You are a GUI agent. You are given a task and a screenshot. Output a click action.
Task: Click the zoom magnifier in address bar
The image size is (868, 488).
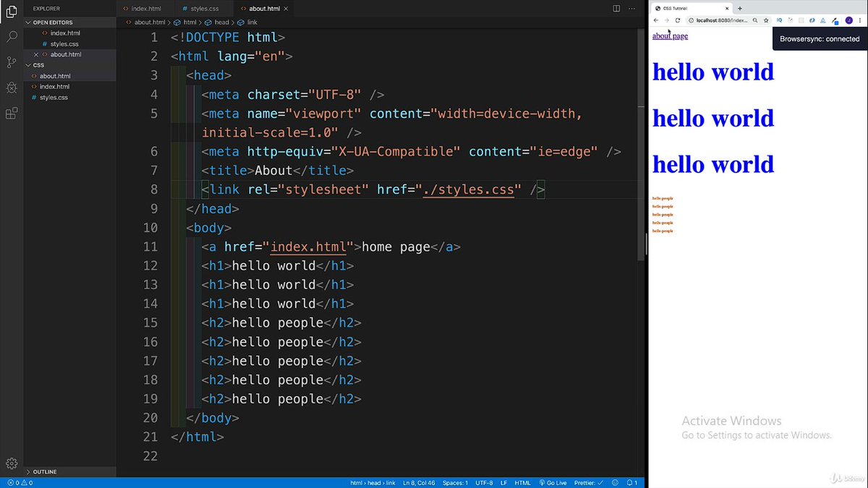(755, 20)
